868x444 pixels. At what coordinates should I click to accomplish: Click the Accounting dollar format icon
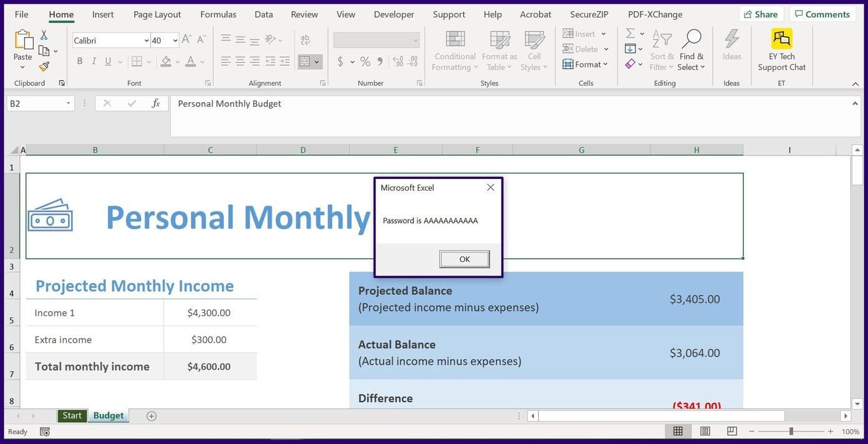point(340,61)
